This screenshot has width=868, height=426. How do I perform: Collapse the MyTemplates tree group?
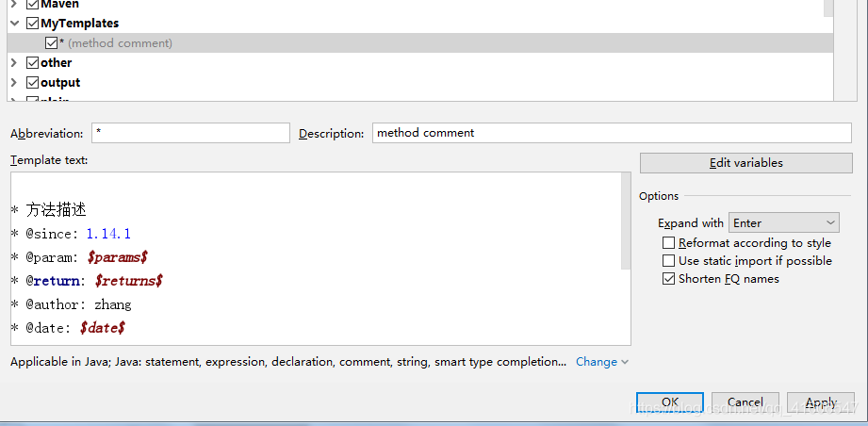click(x=15, y=24)
